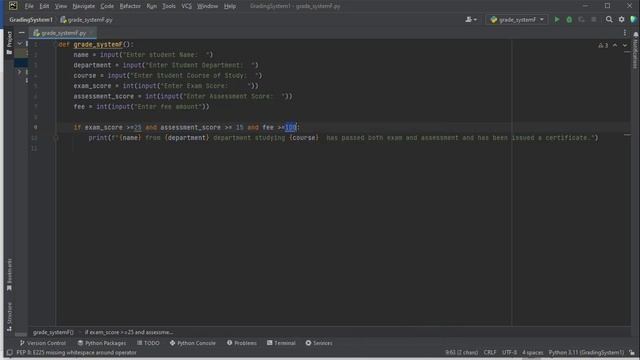This screenshot has height=360, width=640.
Task: Go to previous highlighted error arrow
Action: coord(615,45)
